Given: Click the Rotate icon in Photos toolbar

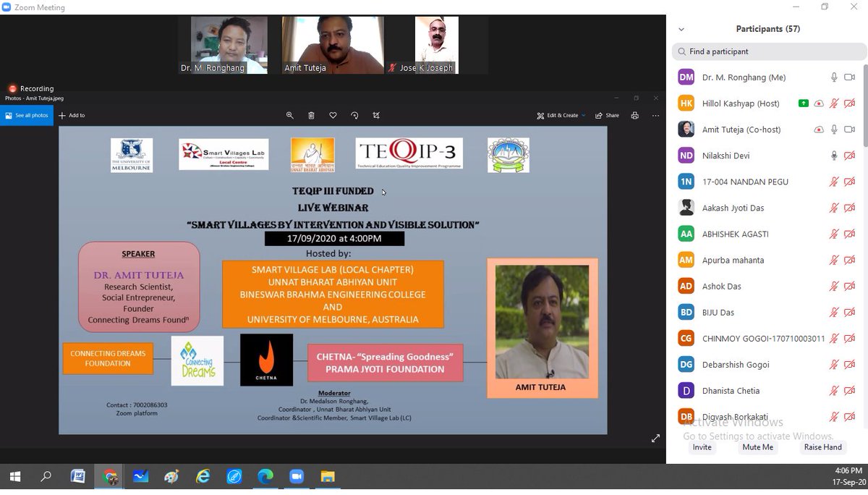Looking at the screenshot, I should 354,115.
